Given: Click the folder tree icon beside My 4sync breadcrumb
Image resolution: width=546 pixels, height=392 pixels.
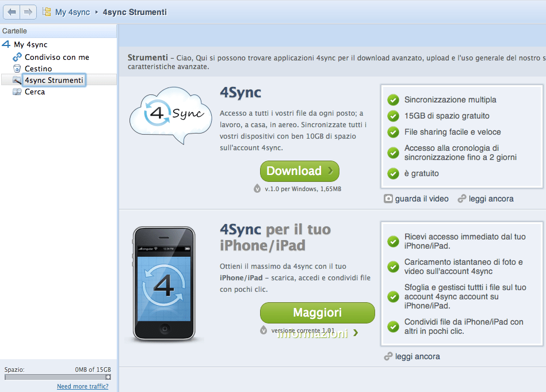Looking at the screenshot, I should coord(47,12).
